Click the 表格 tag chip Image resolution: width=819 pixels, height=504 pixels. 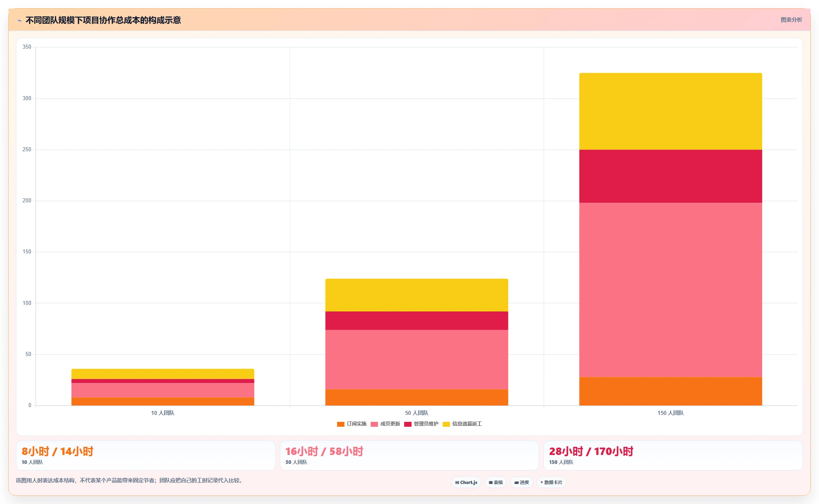496,482
